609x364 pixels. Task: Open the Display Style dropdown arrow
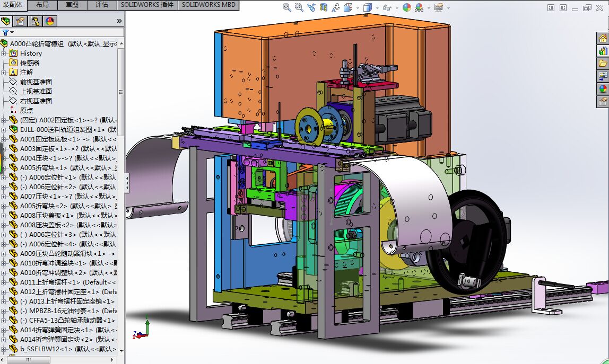(x=377, y=8)
